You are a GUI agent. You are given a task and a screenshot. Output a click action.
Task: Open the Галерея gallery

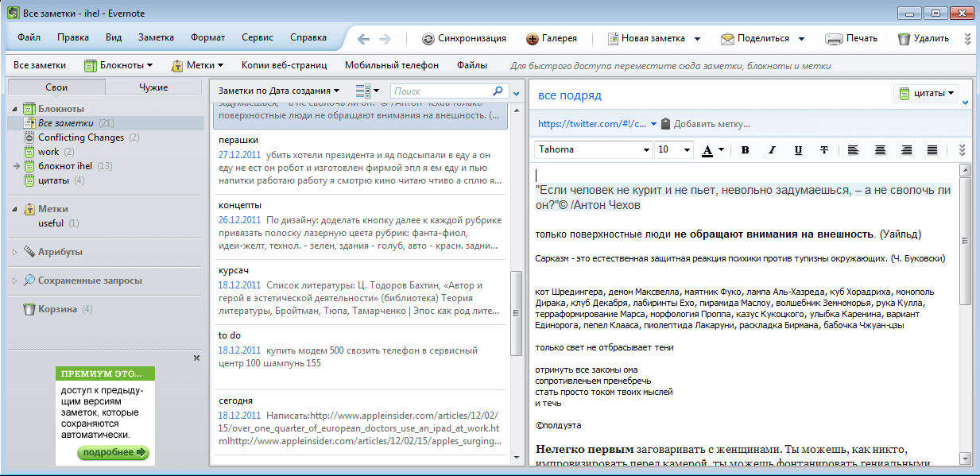tap(552, 38)
